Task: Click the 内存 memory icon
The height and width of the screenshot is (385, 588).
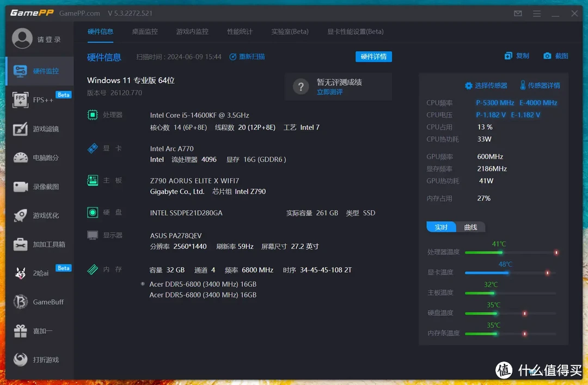Action: 92,270
